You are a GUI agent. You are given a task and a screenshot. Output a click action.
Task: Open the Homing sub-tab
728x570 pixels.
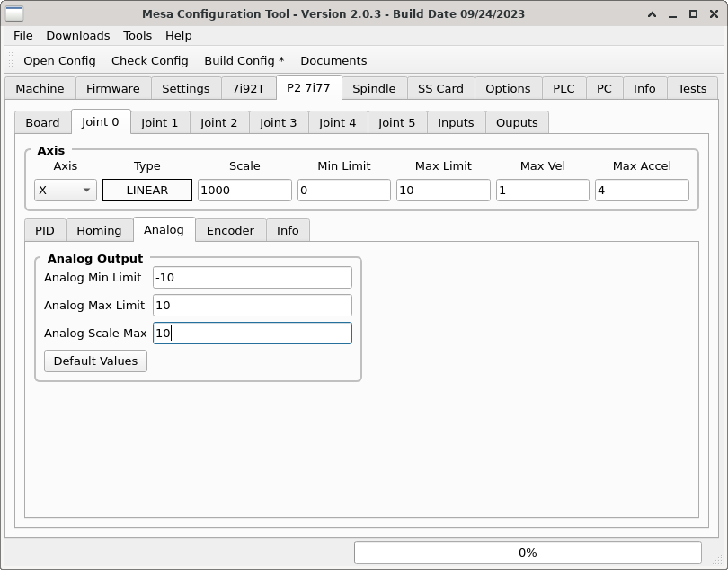99,230
